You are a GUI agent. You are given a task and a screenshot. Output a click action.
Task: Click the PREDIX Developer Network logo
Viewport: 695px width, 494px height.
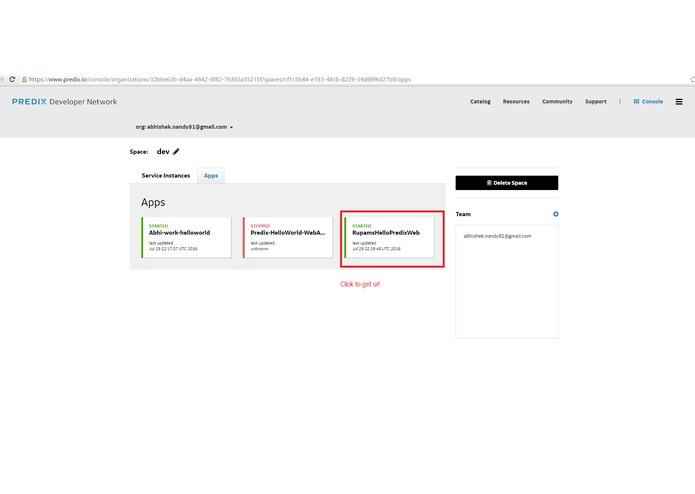tap(65, 101)
